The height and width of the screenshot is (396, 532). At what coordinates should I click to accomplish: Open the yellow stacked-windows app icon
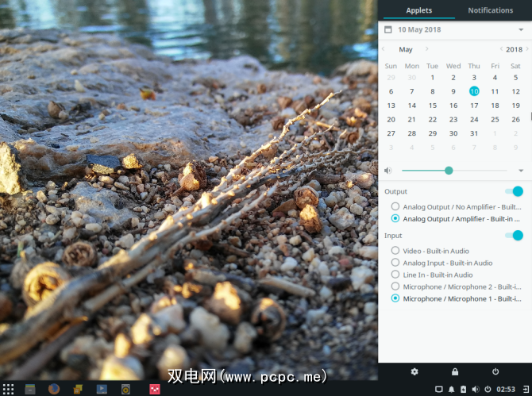click(78, 389)
